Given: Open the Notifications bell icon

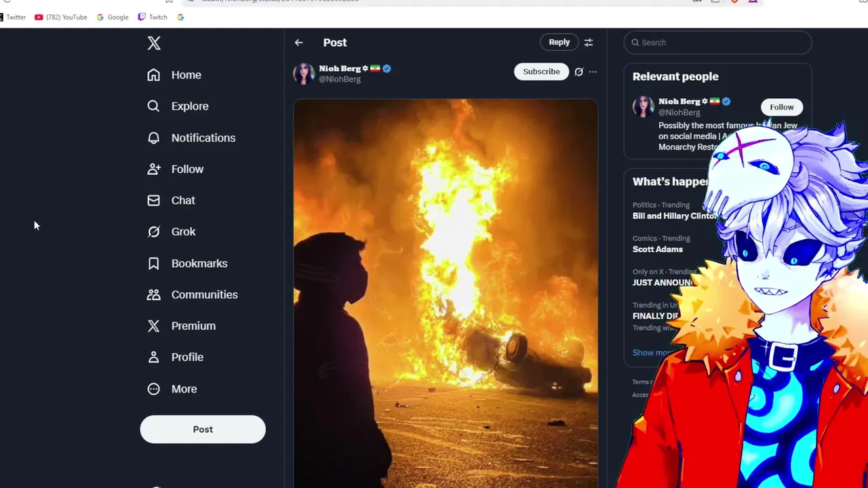Looking at the screenshot, I should (154, 138).
